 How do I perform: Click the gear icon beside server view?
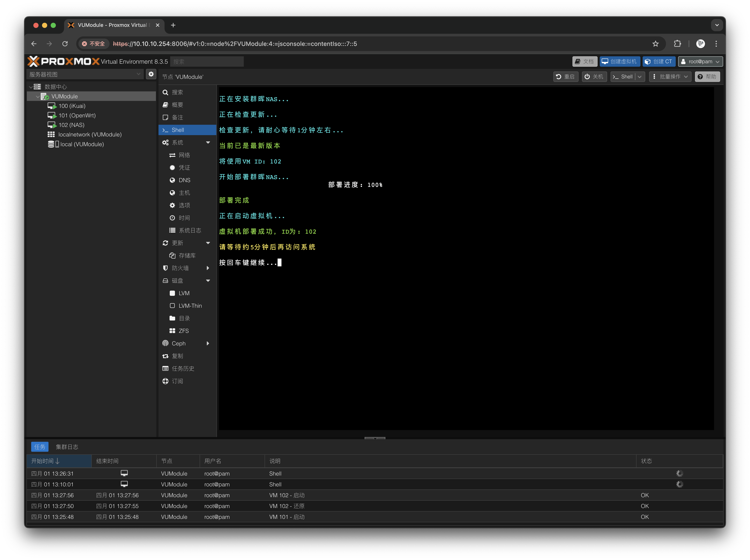[x=151, y=74]
